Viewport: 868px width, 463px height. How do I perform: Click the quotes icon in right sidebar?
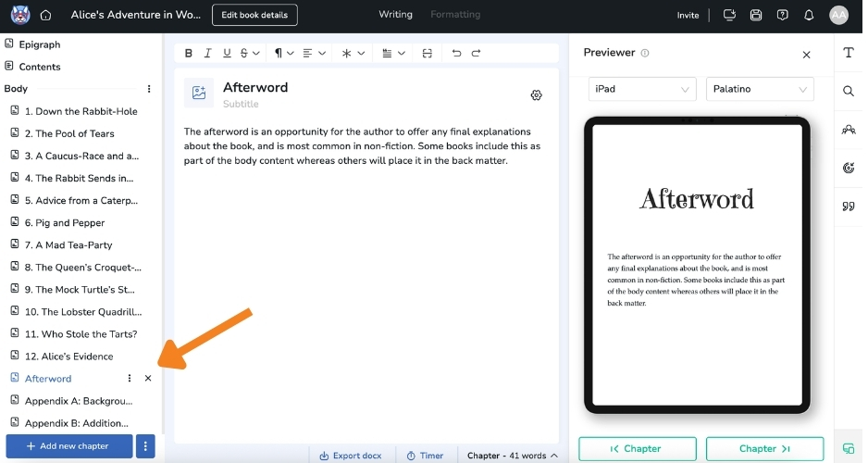coord(848,206)
